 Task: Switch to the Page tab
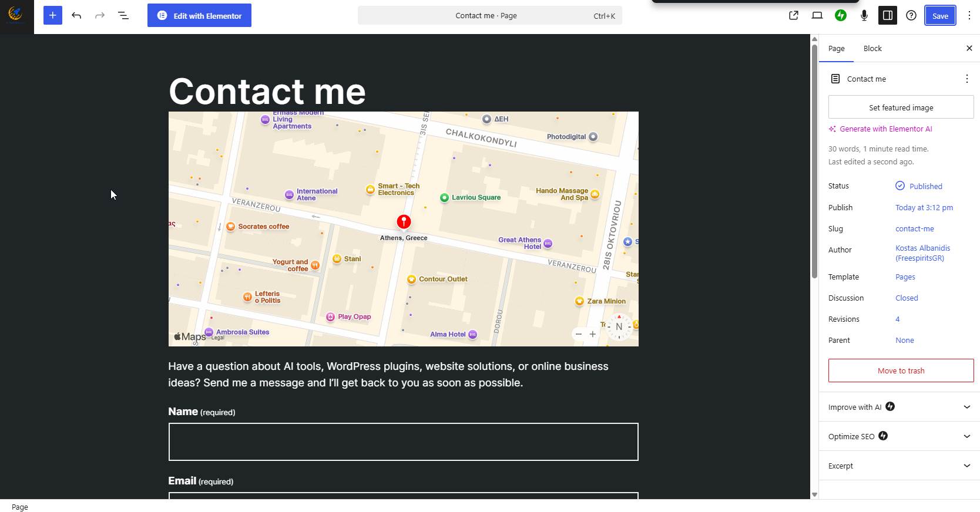point(836,48)
